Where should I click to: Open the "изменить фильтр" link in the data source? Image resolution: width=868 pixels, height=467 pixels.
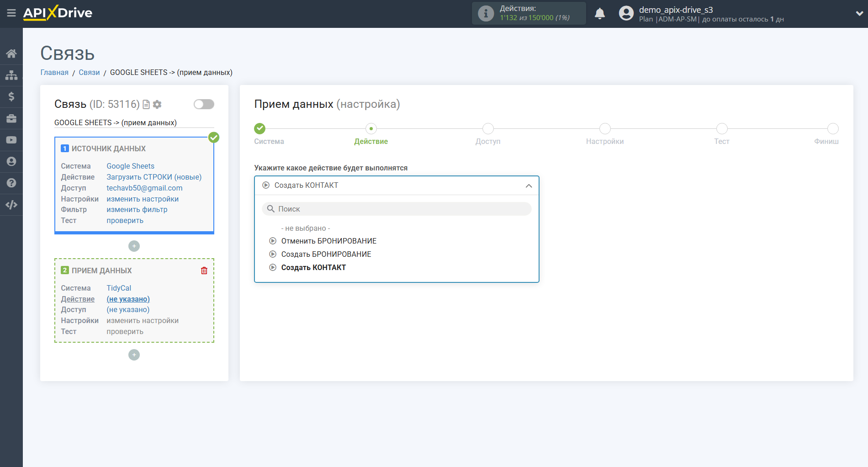tap(137, 210)
